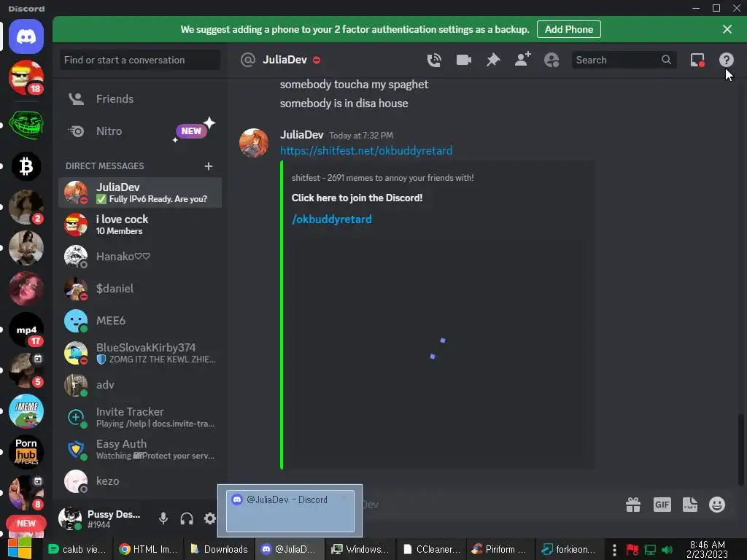Viewport: 747px width, 560px height.
Task: Open user settings gear icon
Action: (x=209, y=518)
